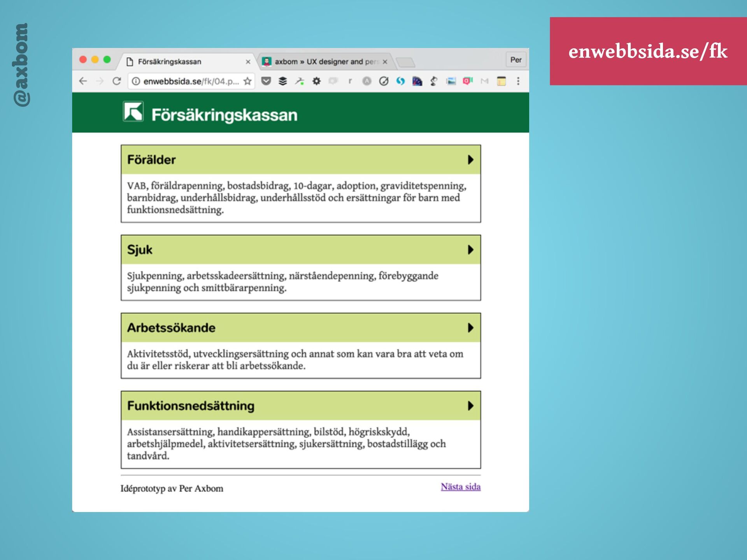
Task: Expand the Sjuk section arrow
Action: coord(470,250)
